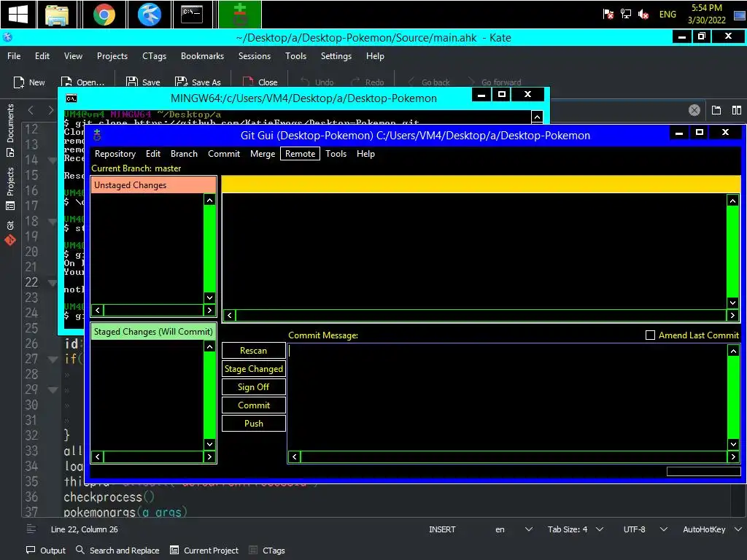Collapse fold marker at line 18
Image resolution: width=747 pixels, height=560 pixels.
[x=53, y=222]
